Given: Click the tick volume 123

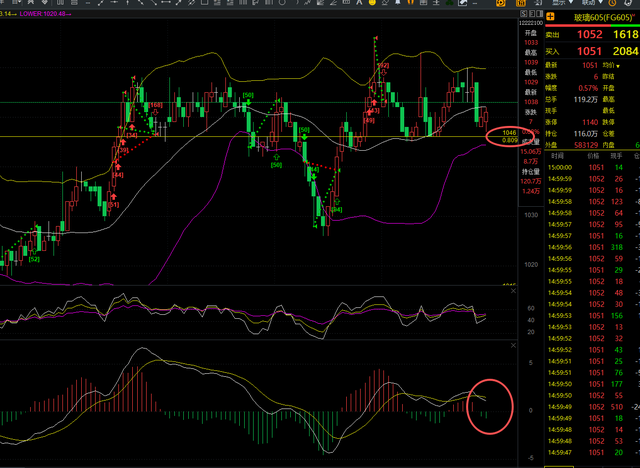Looking at the screenshot, I should (x=616, y=202).
